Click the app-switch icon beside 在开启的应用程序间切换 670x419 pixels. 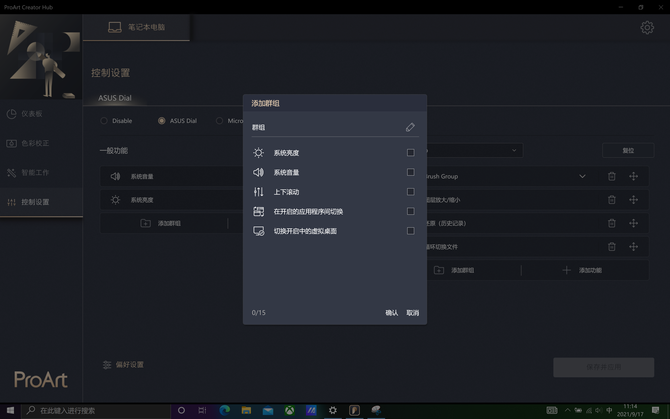tap(258, 211)
